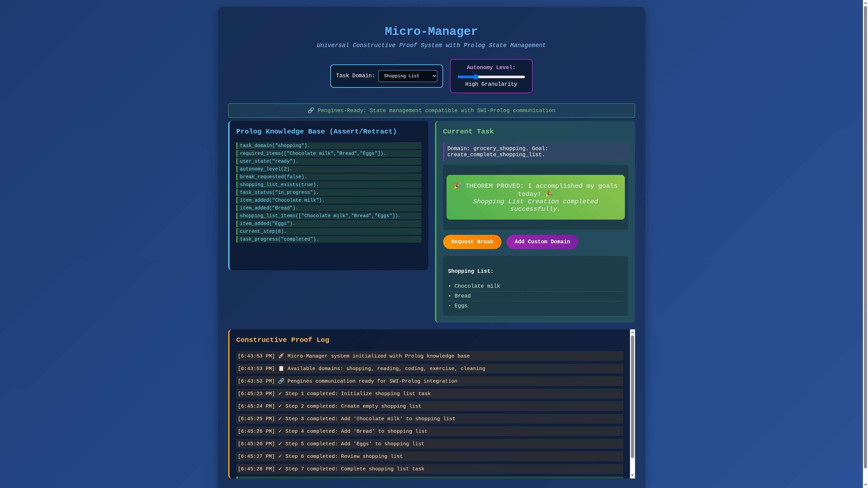Viewport: 868px width, 488px height.
Task: Click the High Granularity label
Action: click(x=491, y=84)
